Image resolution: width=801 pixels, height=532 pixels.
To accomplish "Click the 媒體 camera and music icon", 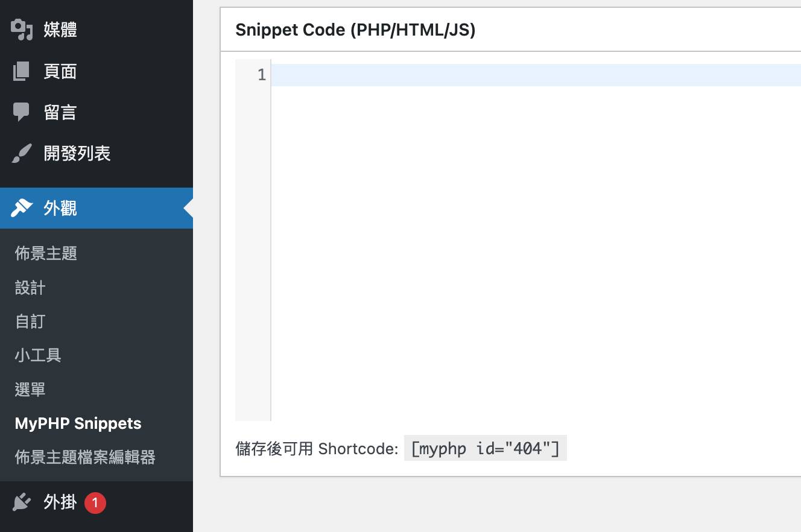I will 22,30.
